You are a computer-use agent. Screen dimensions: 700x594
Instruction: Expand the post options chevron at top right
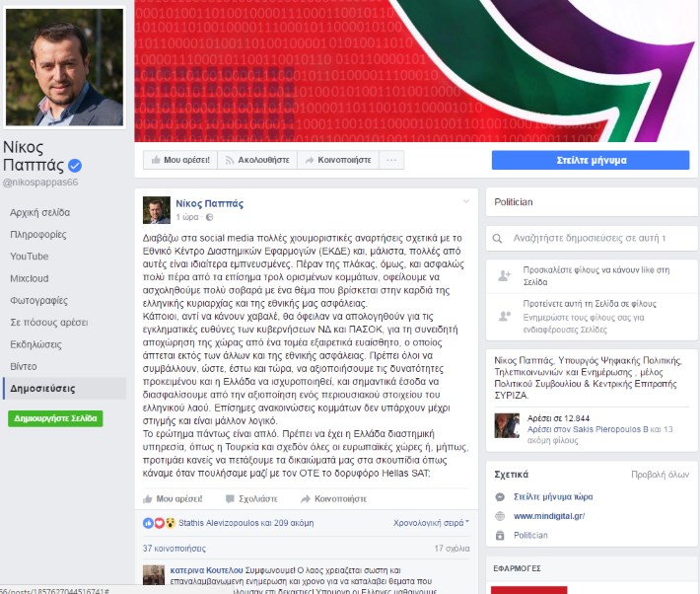[465, 201]
